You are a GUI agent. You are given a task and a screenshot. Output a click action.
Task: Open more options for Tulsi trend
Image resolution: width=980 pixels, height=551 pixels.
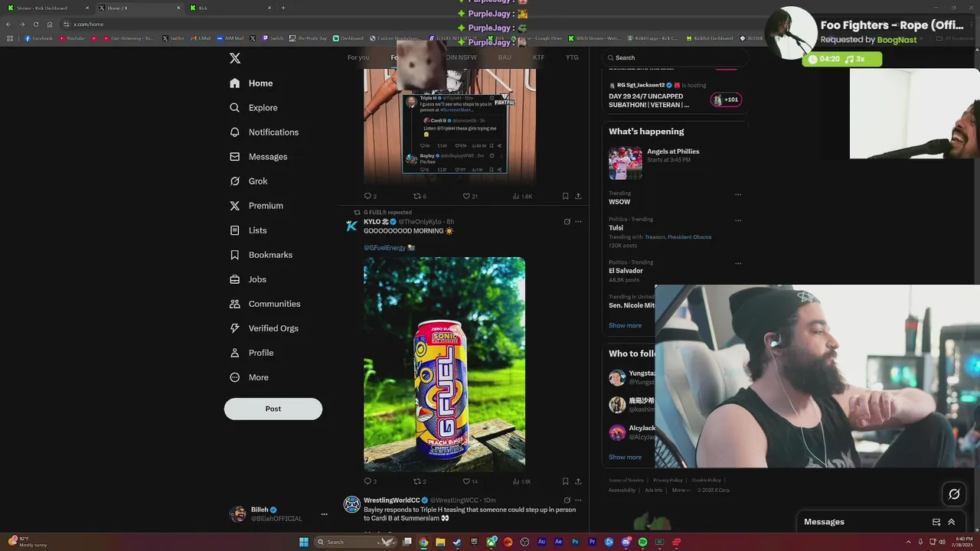[738, 220]
